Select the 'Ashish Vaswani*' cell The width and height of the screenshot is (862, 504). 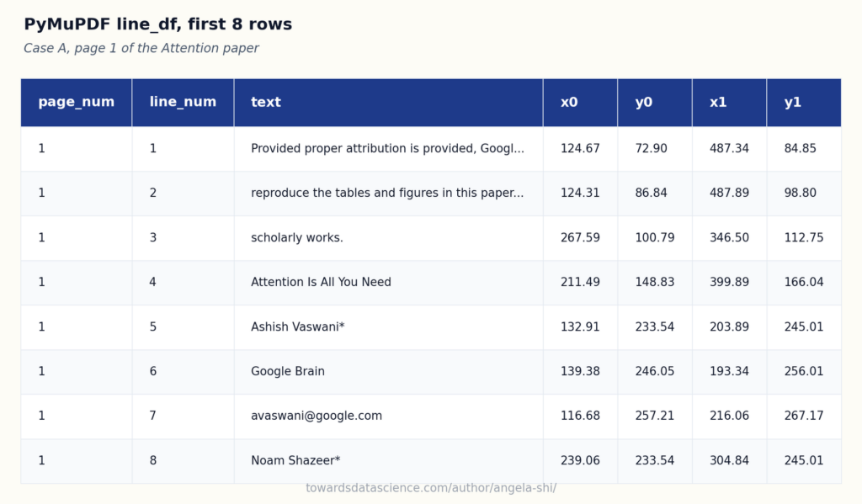click(389, 327)
